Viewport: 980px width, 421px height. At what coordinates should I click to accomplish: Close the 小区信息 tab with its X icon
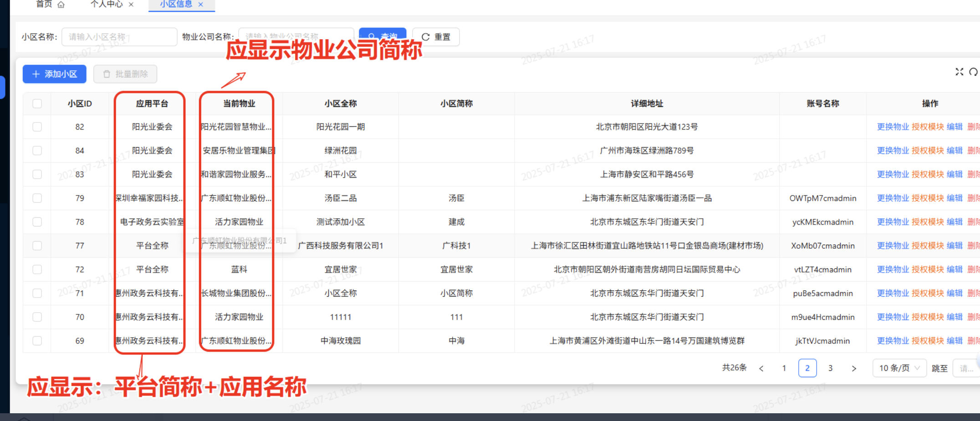click(x=201, y=5)
